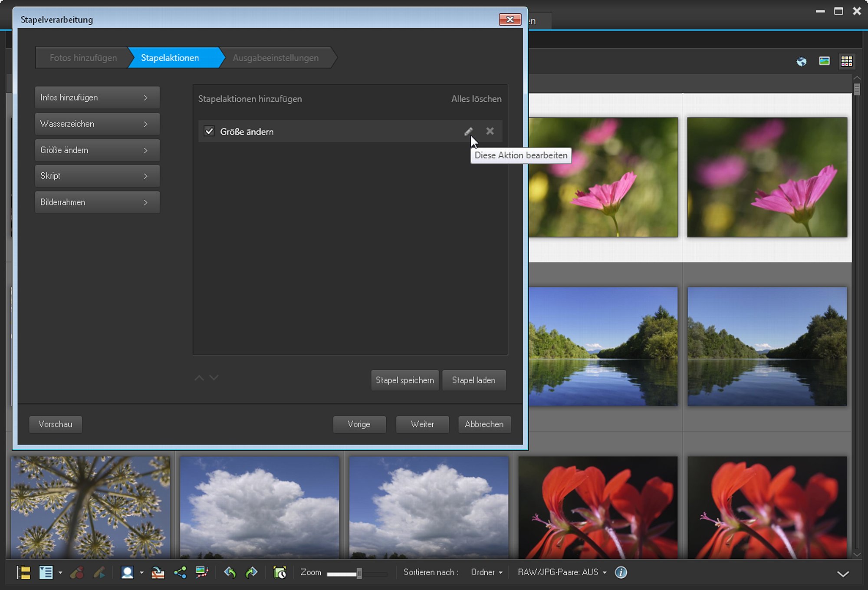
Task: Toggle the folder tree navigator icon
Action: 23,572
